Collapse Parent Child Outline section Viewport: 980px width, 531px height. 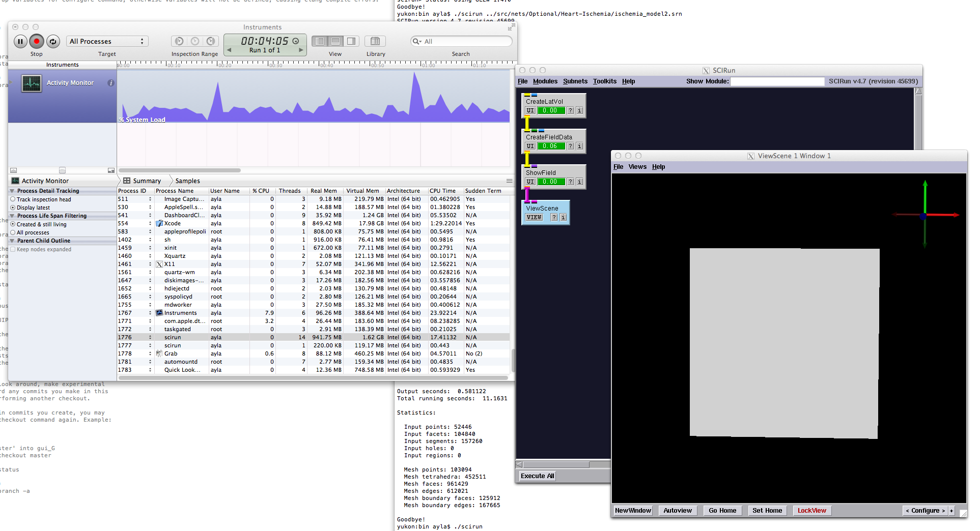(12, 241)
